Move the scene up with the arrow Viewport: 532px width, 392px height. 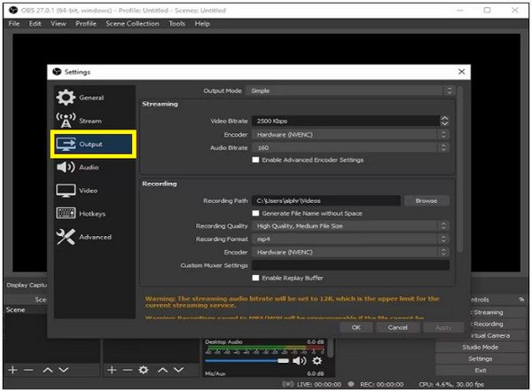pyautogui.click(x=48, y=370)
